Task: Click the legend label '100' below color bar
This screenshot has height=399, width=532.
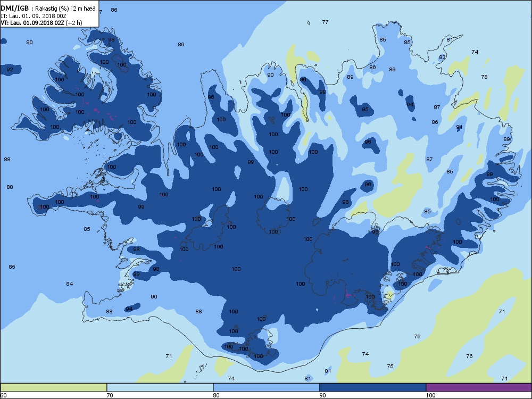Action: click(x=430, y=395)
